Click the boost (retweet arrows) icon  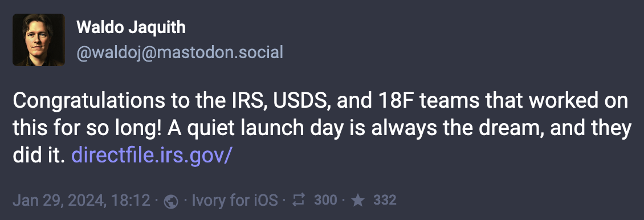tap(298, 200)
